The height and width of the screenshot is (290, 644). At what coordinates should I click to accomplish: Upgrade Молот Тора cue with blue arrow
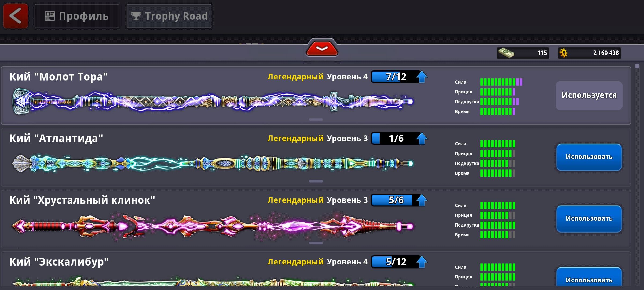click(422, 77)
